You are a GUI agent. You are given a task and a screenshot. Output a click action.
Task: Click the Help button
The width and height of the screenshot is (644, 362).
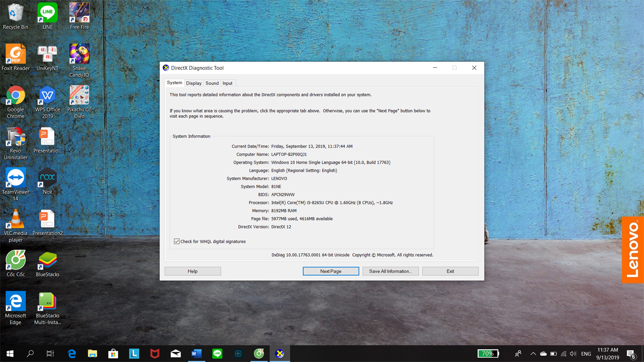(193, 271)
